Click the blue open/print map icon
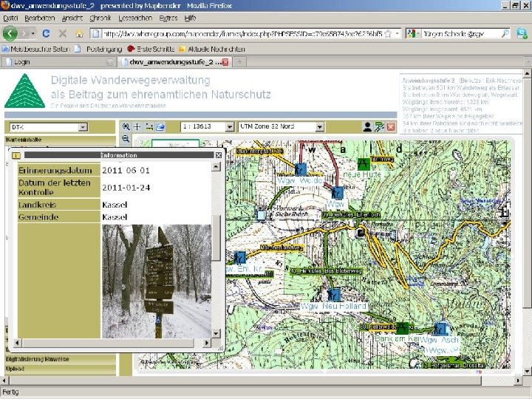The width and height of the screenshot is (532, 399). (160, 127)
